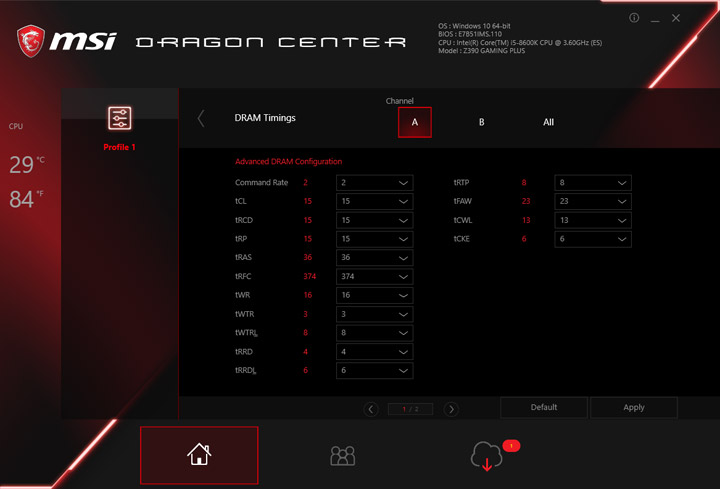This screenshot has width=720, height=489.
Task: Open the tRAS dropdown
Action: pos(374,258)
